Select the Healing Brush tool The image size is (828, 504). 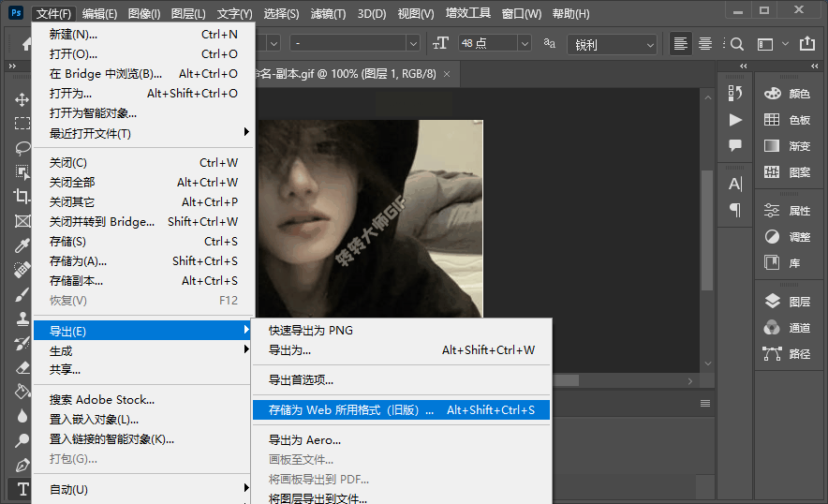pyautogui.click(x=22, y=270)
